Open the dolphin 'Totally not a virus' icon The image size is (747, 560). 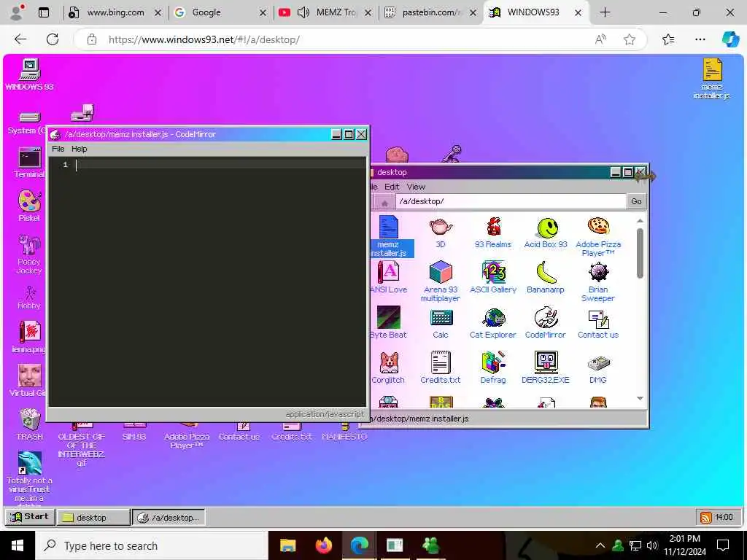29,478
